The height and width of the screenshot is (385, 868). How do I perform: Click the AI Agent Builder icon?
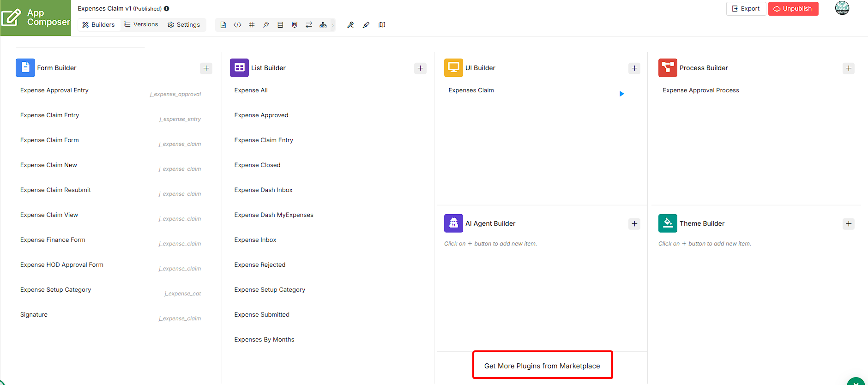[x=453, y=223]
